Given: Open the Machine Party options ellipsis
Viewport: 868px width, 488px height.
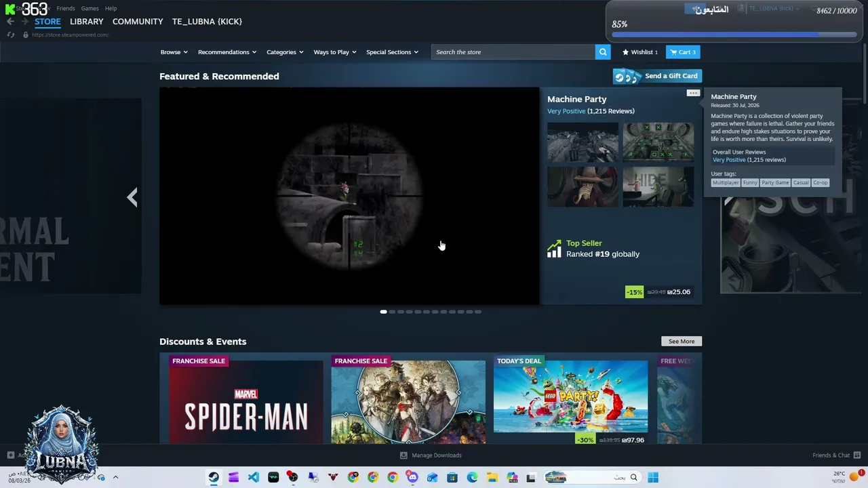Looking at the screenshot, I should [x=692, y=93].
